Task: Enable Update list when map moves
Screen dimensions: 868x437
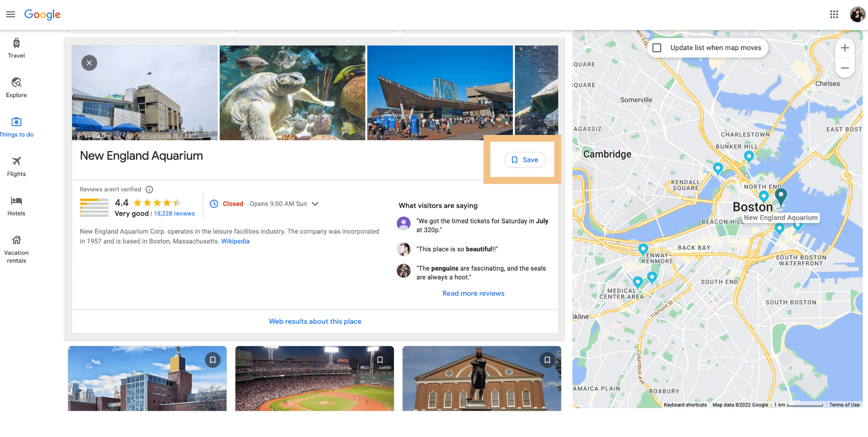Action: tap(657, 48)
